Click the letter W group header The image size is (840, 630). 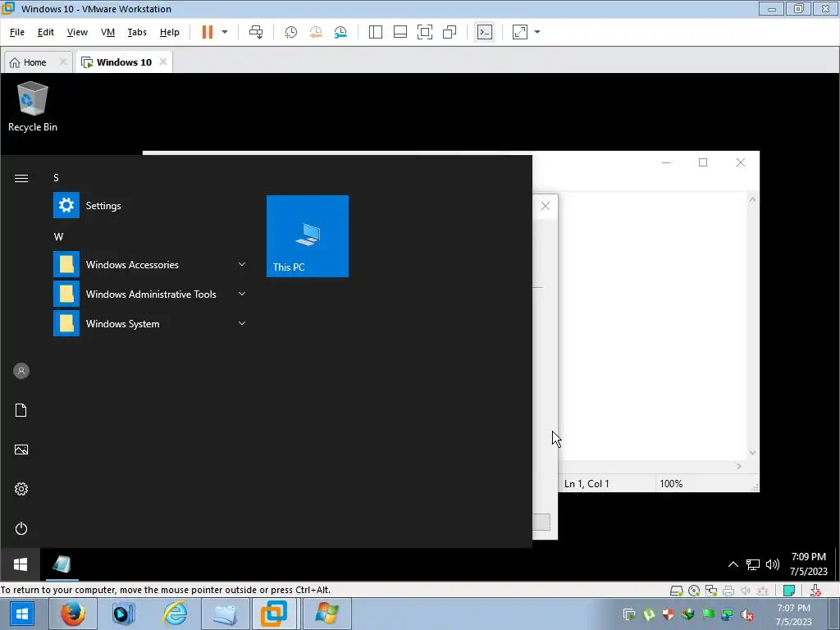pos(58,237)
